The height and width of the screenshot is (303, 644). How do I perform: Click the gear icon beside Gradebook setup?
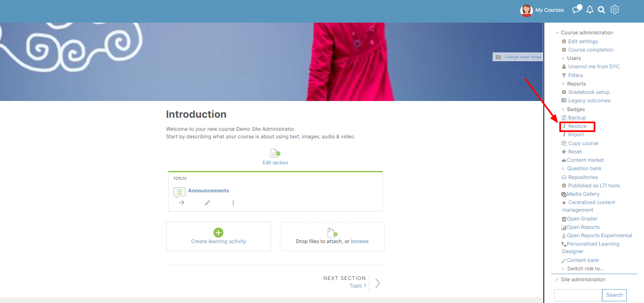[564, 92]
